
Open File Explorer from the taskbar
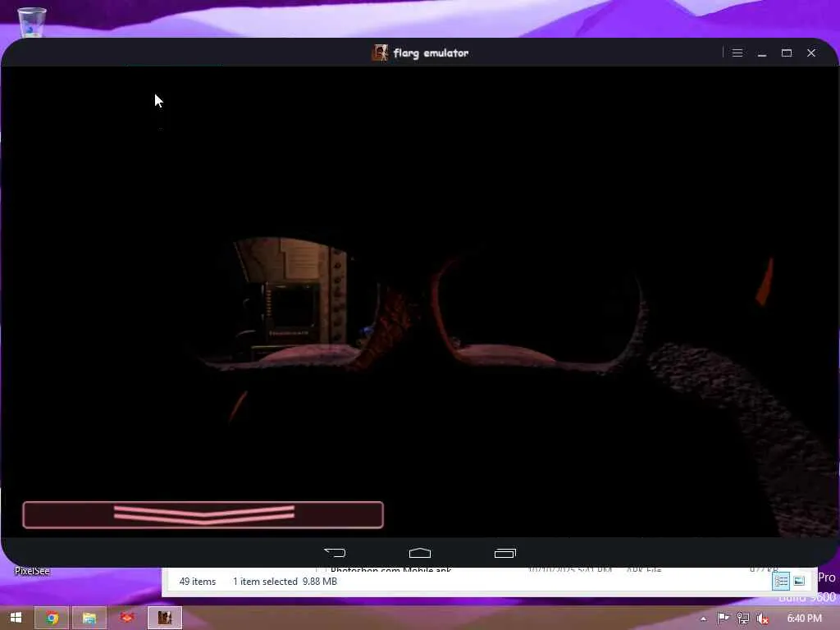pos(89,618)
